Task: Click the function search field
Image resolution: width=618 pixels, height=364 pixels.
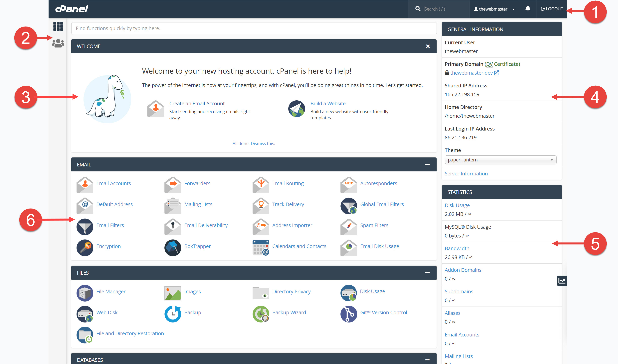Action: pos(253,28)
